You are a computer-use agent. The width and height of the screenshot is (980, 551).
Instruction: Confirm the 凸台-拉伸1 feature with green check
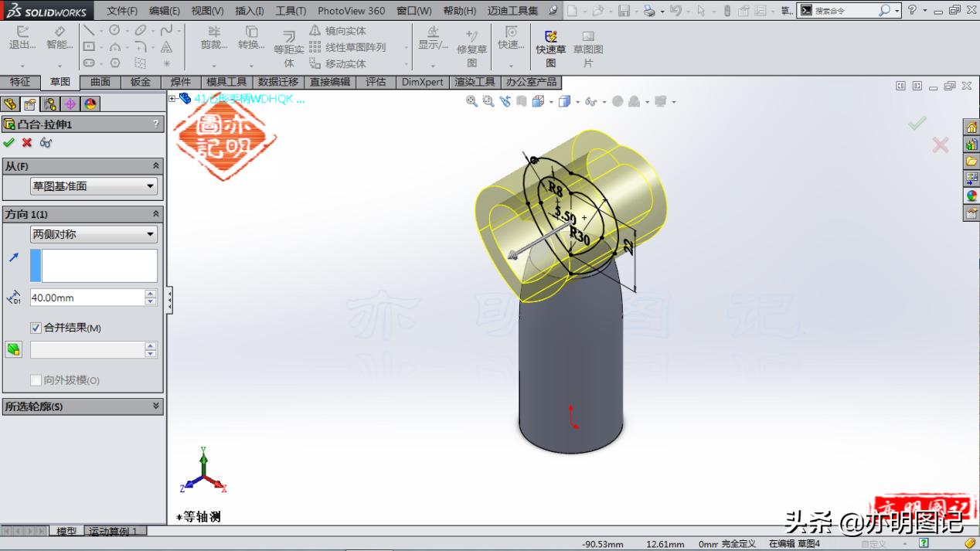[9, 142]
